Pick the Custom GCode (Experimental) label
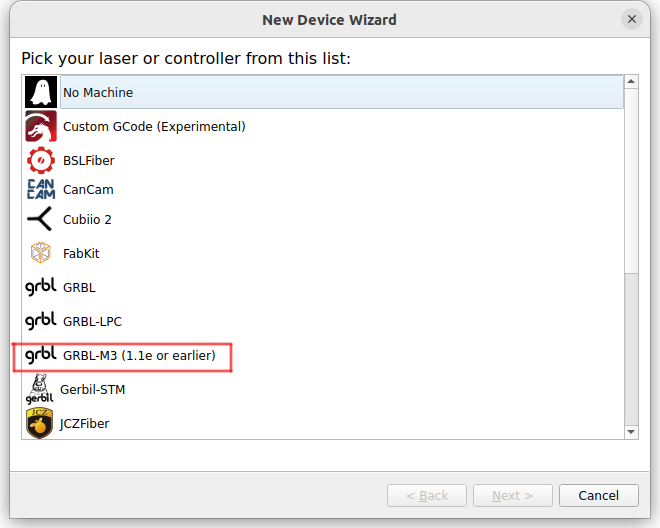This screenshot has width=660, height=528. [x=154, y=127]
